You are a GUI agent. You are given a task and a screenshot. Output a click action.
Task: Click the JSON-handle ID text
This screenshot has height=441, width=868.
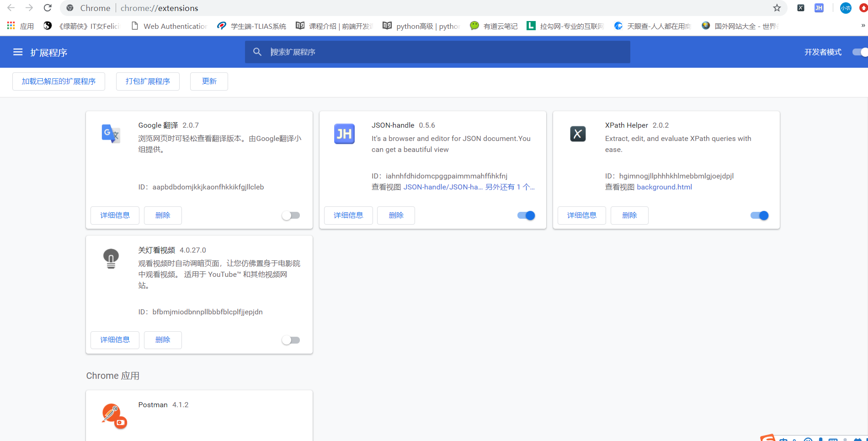click(439, 176)
